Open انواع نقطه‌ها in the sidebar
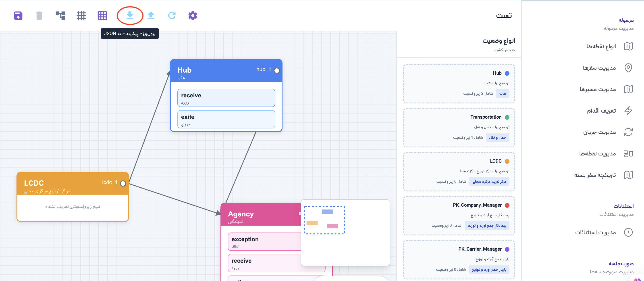 pos(601,46)
